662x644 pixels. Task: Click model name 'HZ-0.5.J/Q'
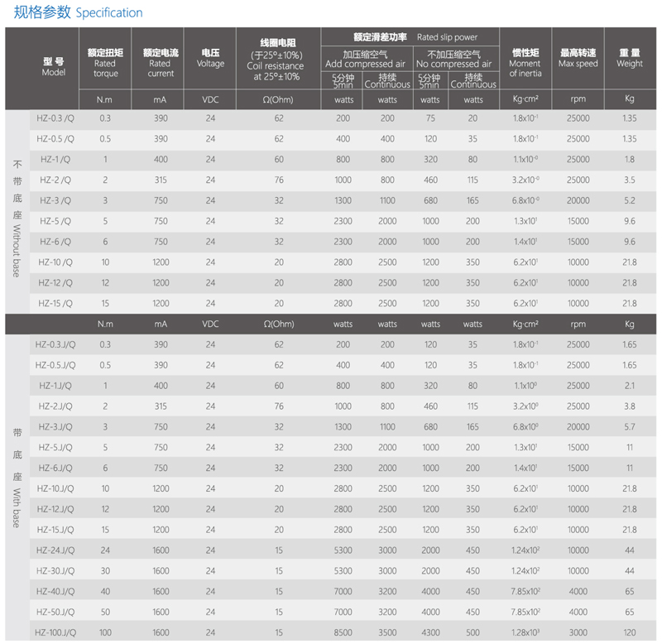55,365
